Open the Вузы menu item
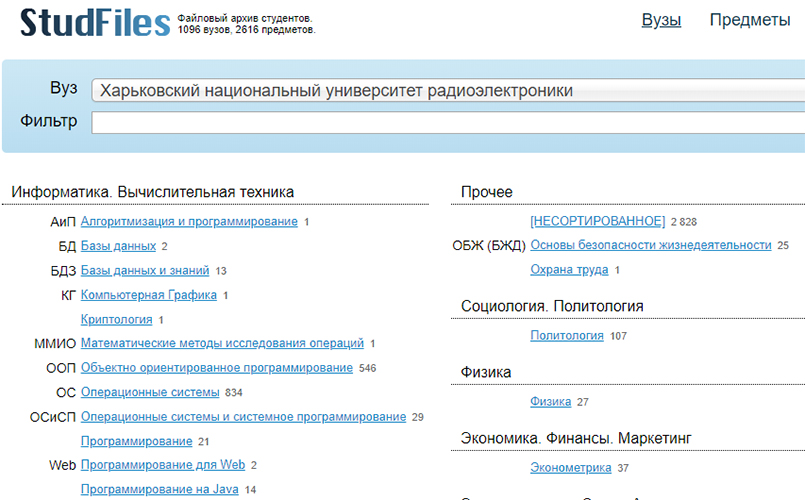This screenshot has width=805, height=500. click(x=661, y=20)
